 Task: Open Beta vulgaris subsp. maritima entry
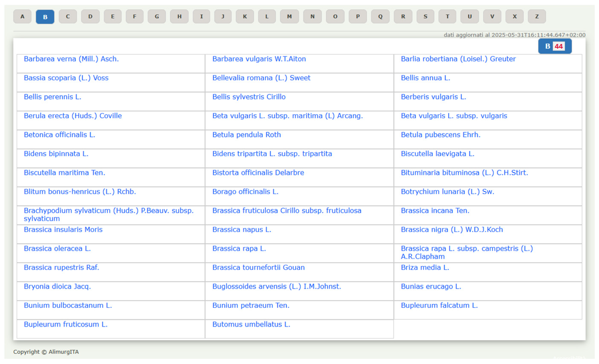pyautogui.click(x=287, y=116)
